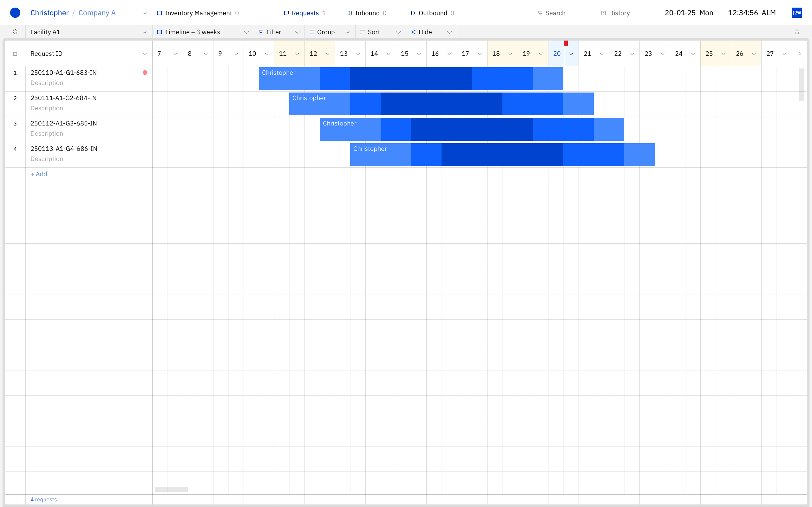
Task: Click the Filter funnel icon
Action: (x=261, y=32)
